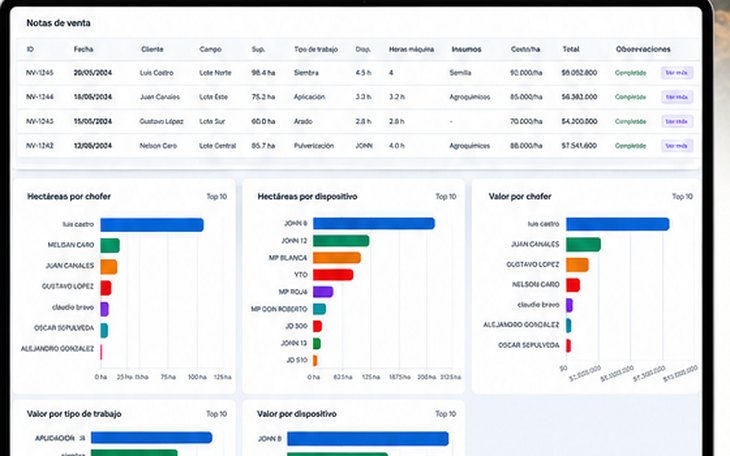The width and height of the screenshot is (730, 456).
Task: Click Completado status in NV-1243 row
Action: tap(630, 121)
